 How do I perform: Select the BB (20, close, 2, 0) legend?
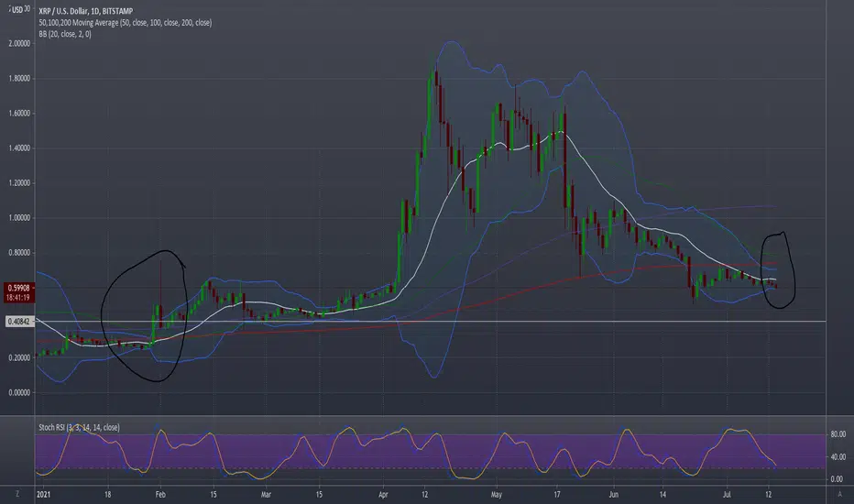click(65, 34)
